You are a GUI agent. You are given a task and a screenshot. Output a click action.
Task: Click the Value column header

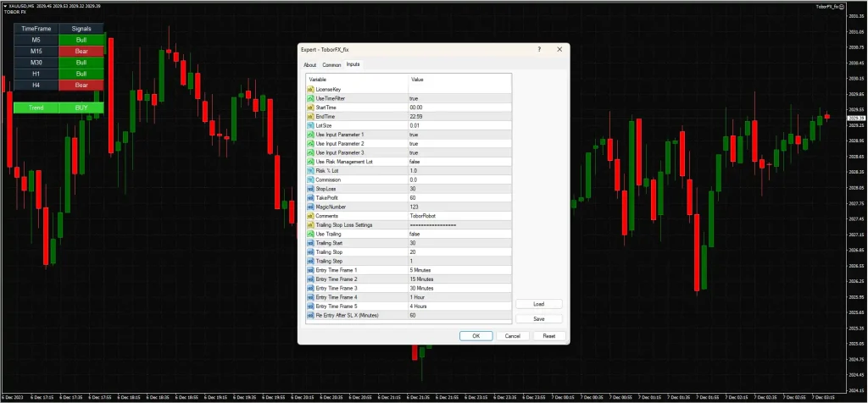pos(459,80)
